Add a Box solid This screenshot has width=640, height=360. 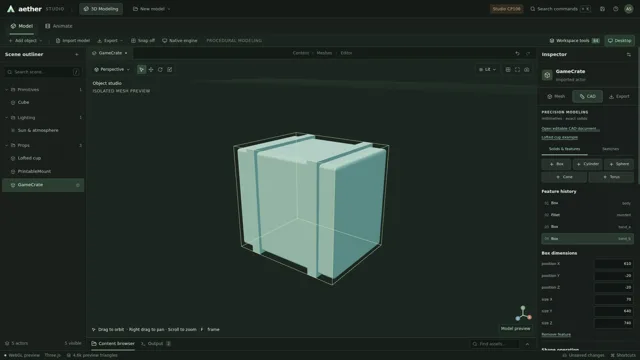click(x=556, y=164)
